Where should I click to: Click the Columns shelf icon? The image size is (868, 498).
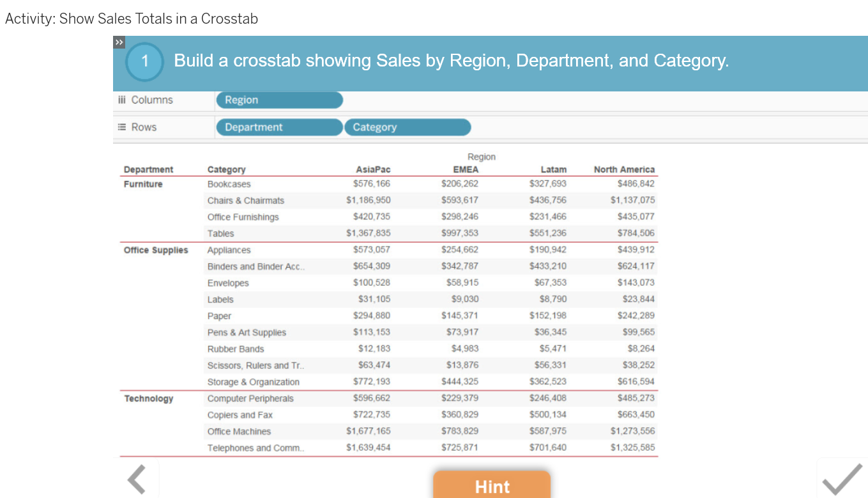pos(122,100)
